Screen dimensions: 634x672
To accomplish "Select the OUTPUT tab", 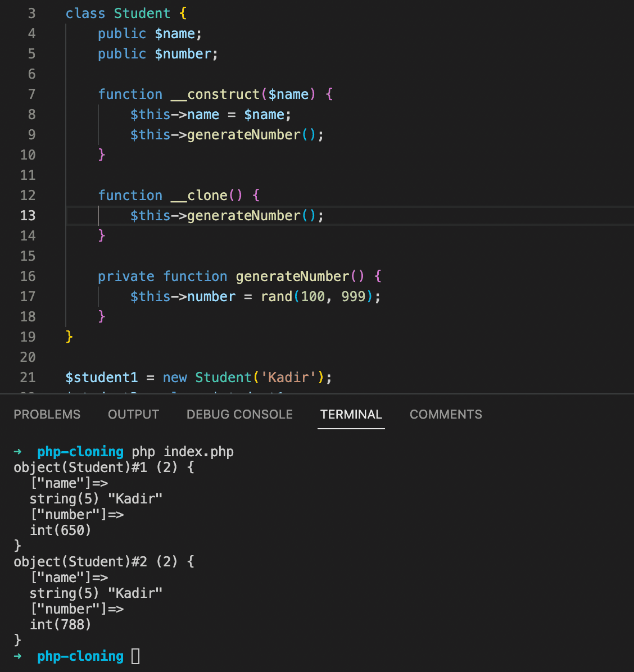I will [133, 414].
